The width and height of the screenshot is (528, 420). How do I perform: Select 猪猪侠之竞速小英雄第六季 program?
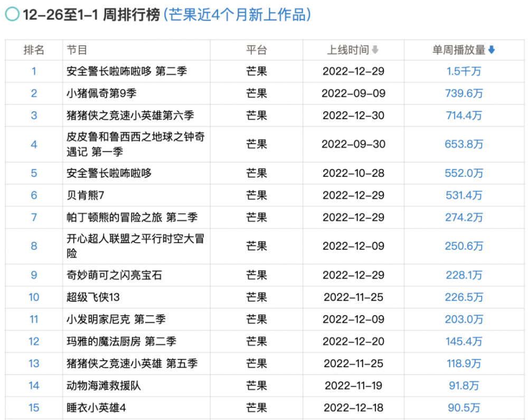[x=130, y=116]
